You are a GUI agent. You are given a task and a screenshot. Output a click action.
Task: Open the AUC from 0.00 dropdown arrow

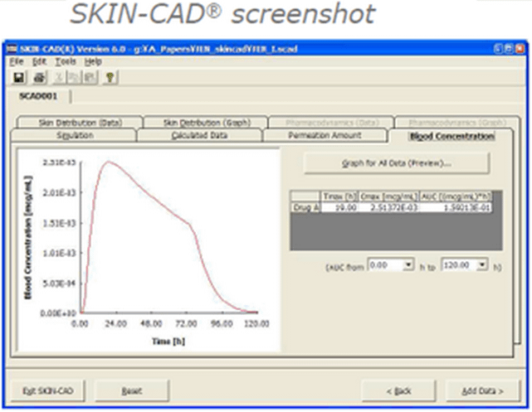tap(408, 264)
